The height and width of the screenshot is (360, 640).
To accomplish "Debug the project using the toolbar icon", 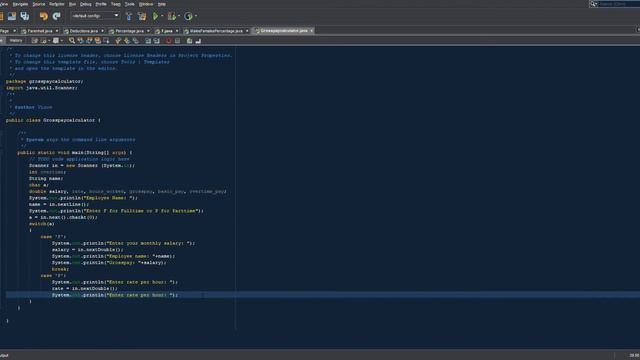I will (x=172, y=16).
